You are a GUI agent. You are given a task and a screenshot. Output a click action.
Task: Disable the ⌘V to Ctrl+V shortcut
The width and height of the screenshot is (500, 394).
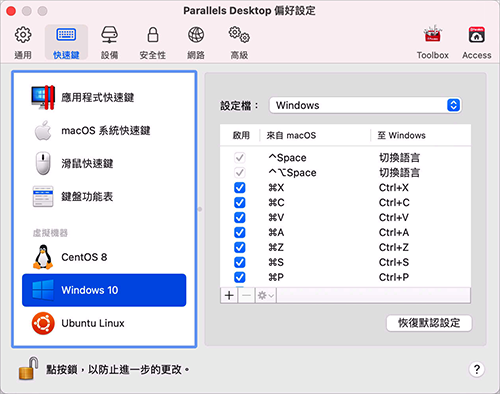pos(239,217)
